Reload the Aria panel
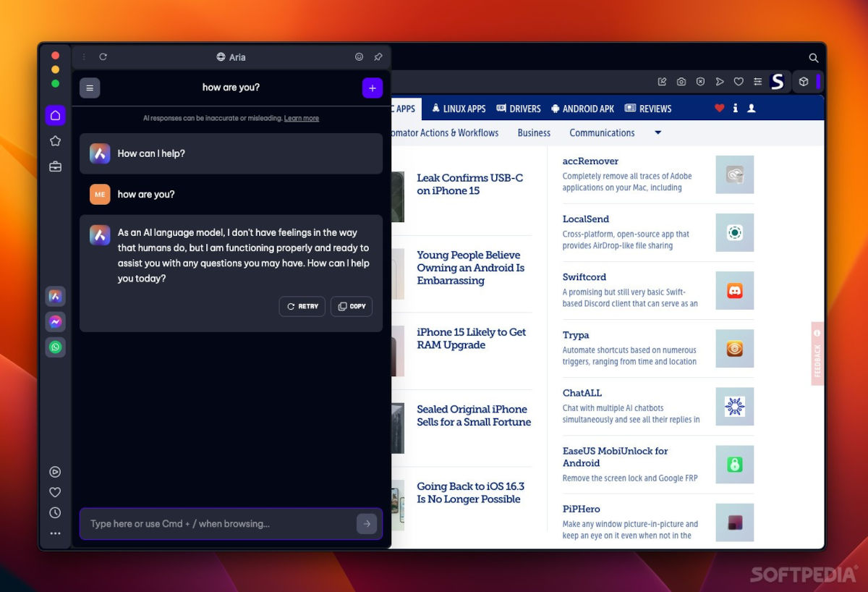 (x=103, y=56)
